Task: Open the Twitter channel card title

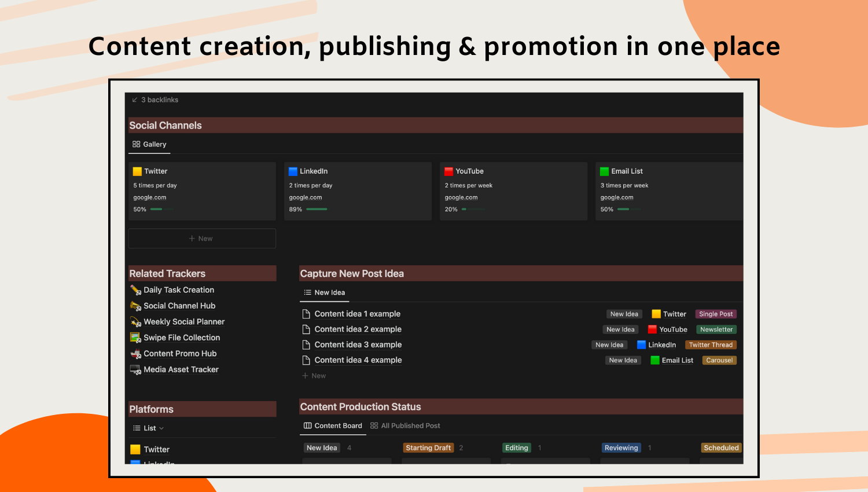Action: tap(156, 171)
